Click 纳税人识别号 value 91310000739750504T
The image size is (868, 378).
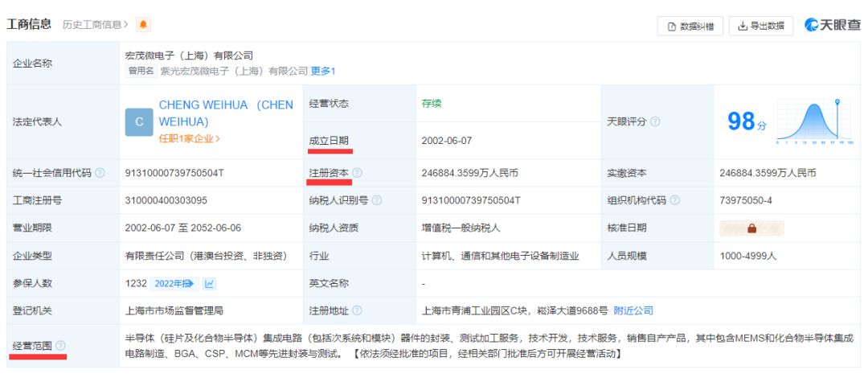(471, 200)
